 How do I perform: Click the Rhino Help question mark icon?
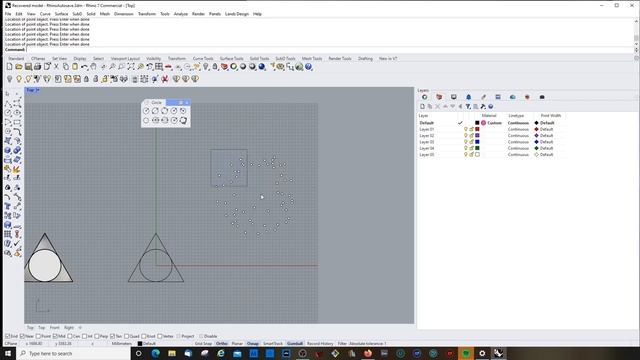(x=309, y=67)
